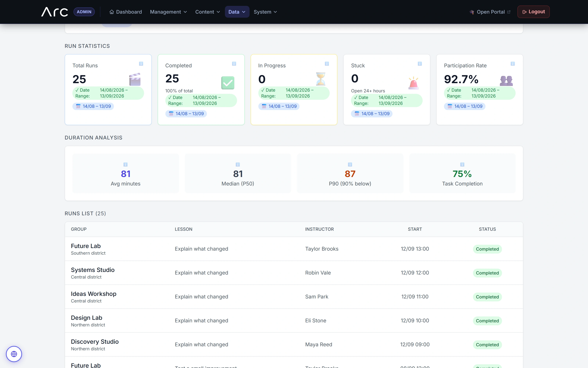
Task: Click the 14/08 – 13/09 chip in Completed card
Action: coord(186,114)
